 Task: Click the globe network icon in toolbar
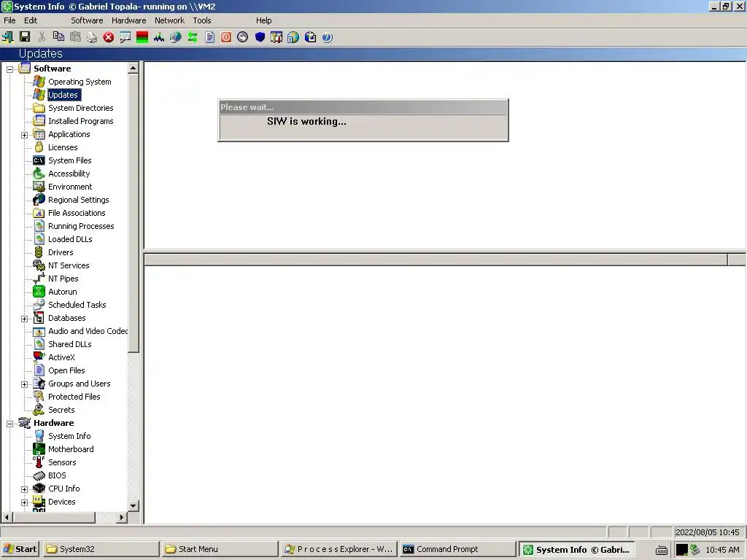[176, 37]
